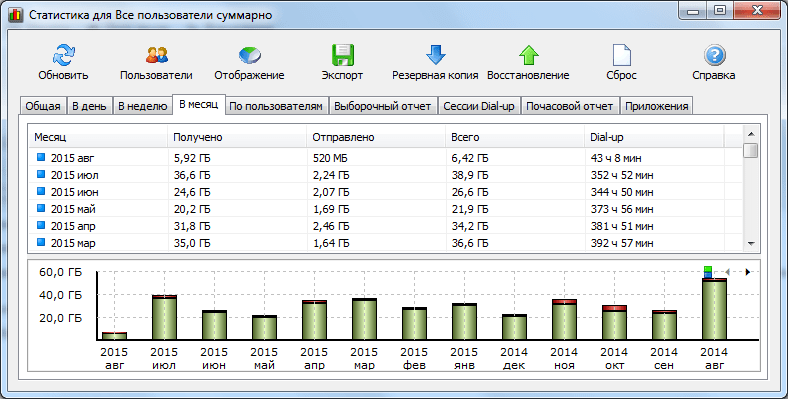Open the Справка help icon
Image resolution: width=788 pixels, height=399 pixels.
[x=715, y=55]
